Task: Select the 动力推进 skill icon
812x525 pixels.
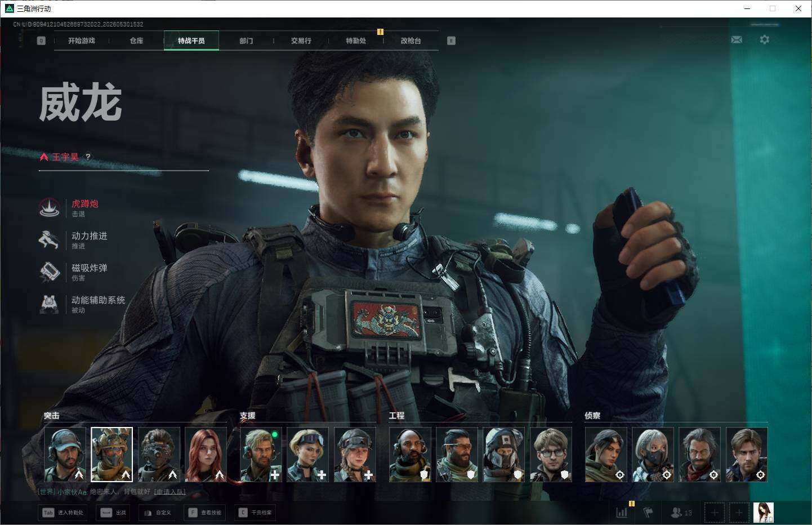Action: point(50,240)
